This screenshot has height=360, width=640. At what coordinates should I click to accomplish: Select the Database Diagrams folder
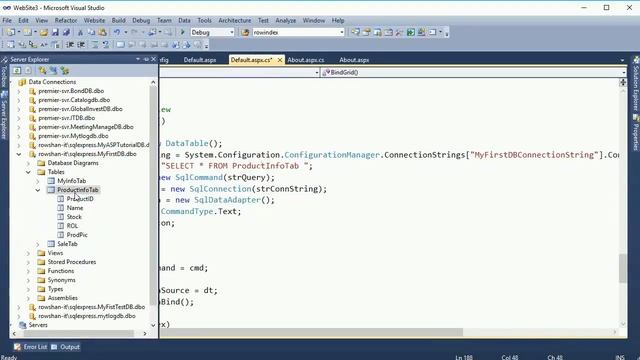click(x=73, y=163)
